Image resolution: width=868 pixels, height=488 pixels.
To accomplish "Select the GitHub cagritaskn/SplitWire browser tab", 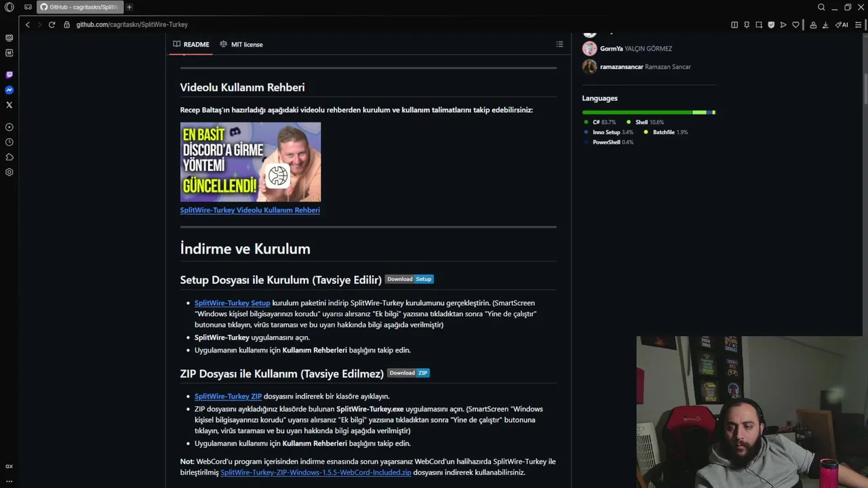I will tap(79, 7).
